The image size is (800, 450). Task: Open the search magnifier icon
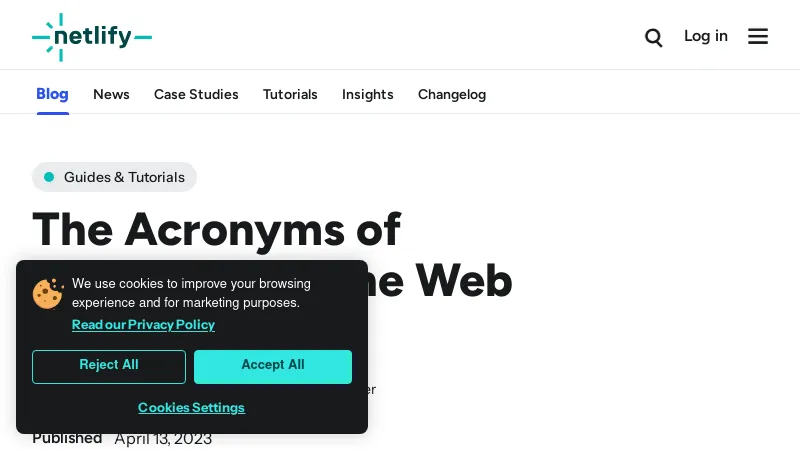pos(654,38)
